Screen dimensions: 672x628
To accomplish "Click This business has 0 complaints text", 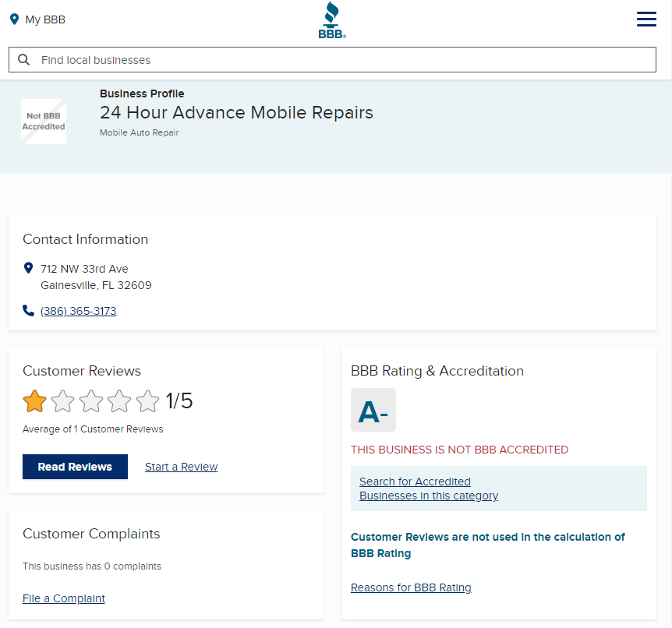I will [x=92, y=566].
